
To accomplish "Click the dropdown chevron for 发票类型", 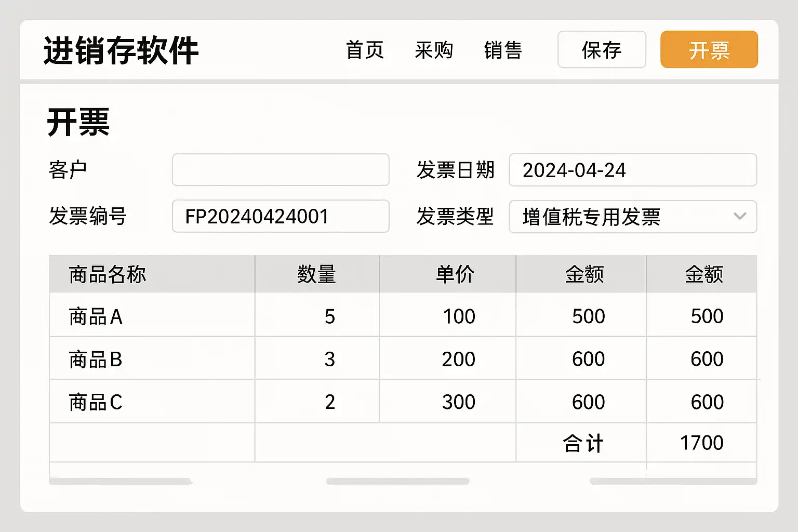I will (740, 216).
